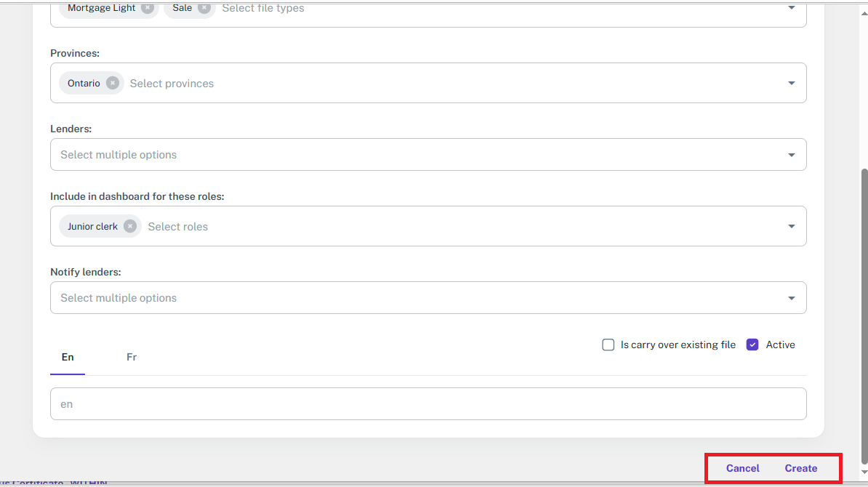
Task: Click the en text input field
Action: [428, 404]
